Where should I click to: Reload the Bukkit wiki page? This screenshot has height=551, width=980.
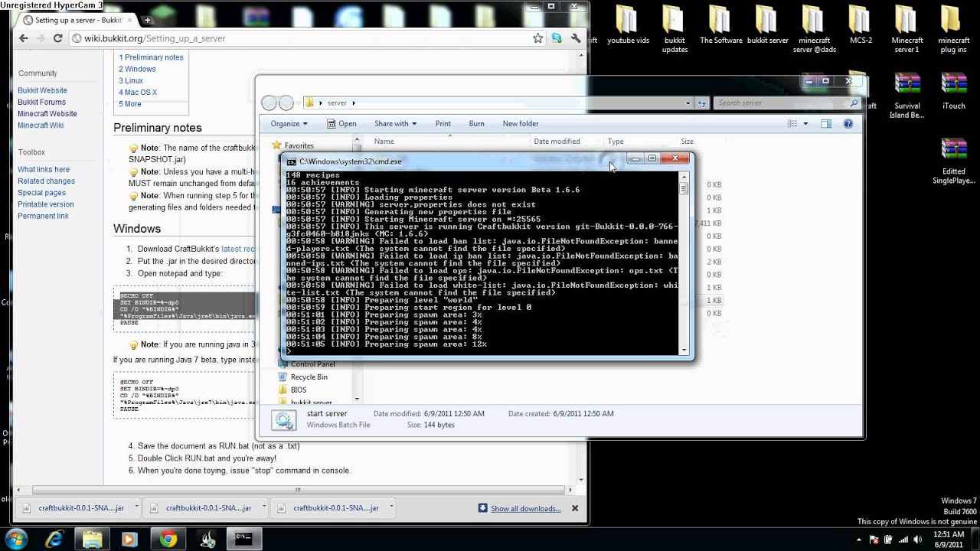pyautogui.click(x=57, y=38)
